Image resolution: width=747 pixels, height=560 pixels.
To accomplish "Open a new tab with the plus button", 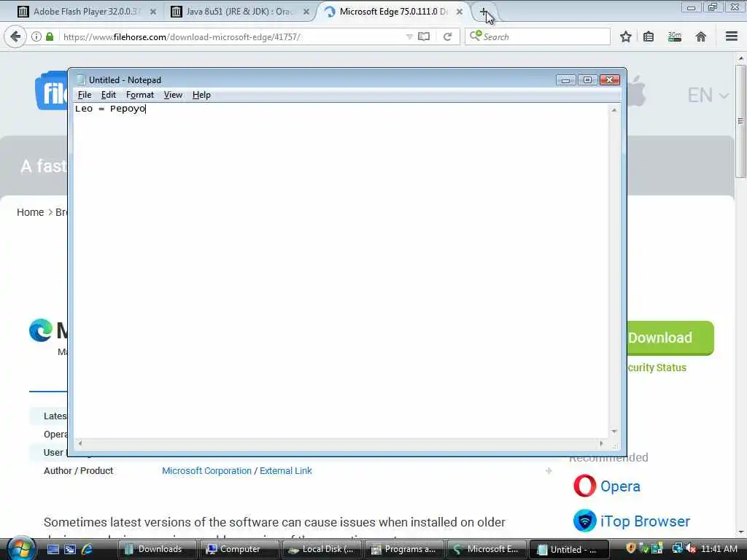I will coord(484,12).
